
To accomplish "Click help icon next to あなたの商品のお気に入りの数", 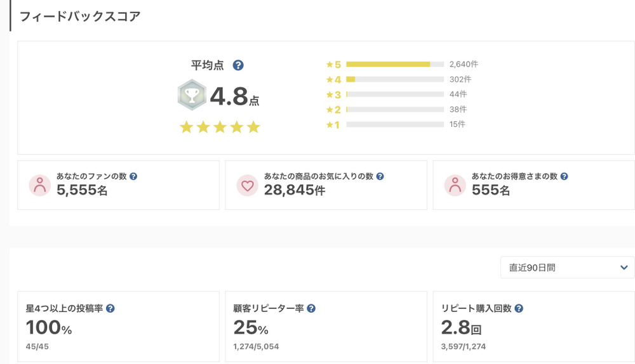I will [380, 176].
